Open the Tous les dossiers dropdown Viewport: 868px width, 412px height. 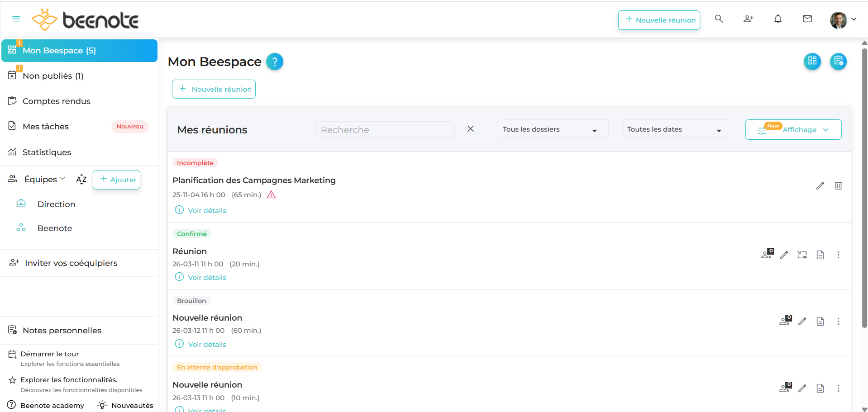tap(553, 129)
